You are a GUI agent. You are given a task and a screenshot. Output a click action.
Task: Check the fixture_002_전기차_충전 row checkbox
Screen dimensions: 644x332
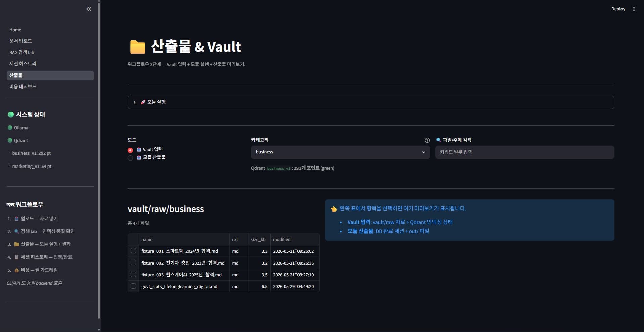pos(133,263)
